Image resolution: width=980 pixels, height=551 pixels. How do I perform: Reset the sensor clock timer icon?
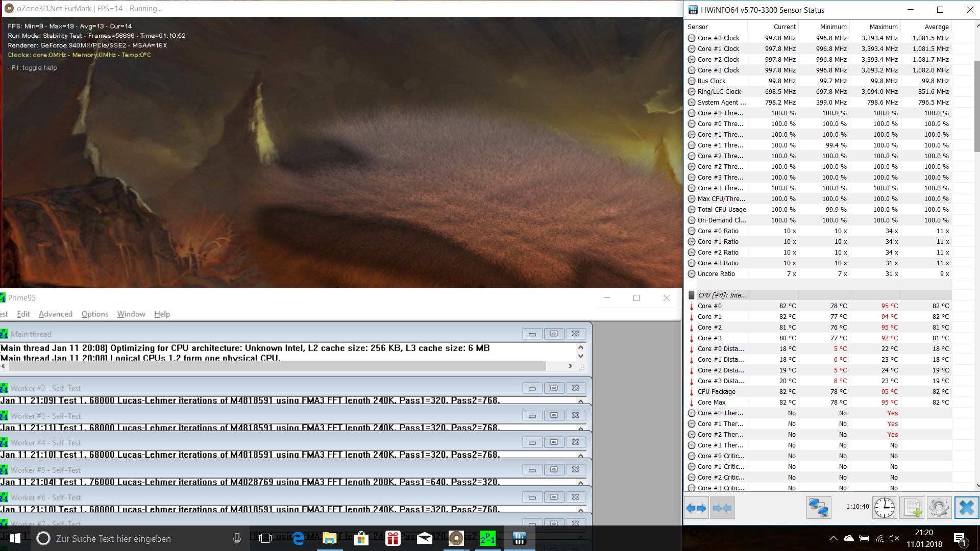[884, 508]
